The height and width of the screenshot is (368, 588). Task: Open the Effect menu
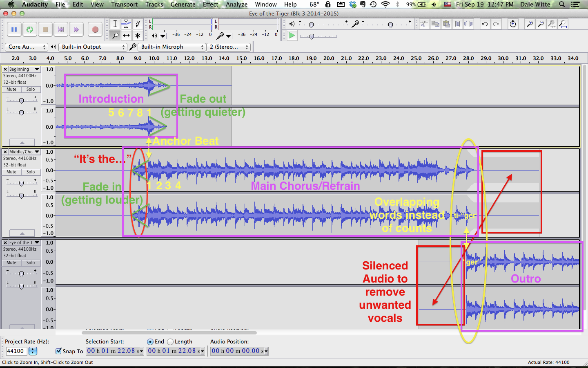coord(211,4)
